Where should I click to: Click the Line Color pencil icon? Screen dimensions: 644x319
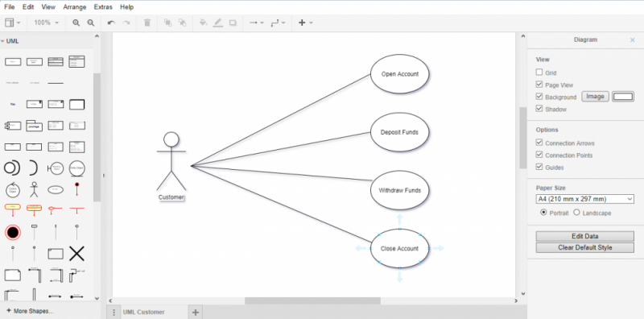[217, 23]
